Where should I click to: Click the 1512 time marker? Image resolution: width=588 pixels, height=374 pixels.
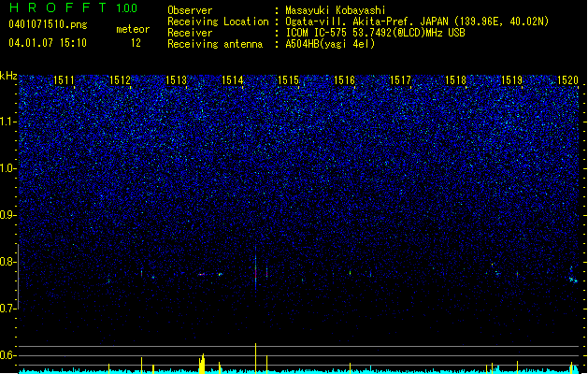coord(120,80)
